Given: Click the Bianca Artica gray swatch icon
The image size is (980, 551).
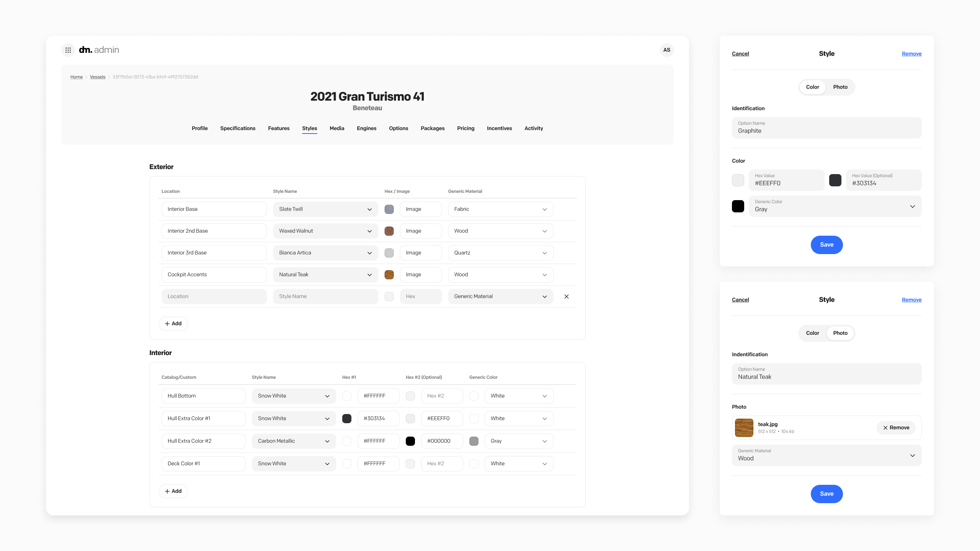Looking at the screenshot, I should (389, 253).
